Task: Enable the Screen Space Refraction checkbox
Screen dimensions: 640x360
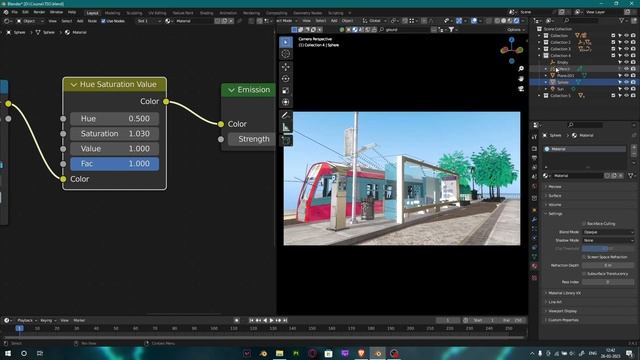Action: pyautogui.click(x=584, y=257)
